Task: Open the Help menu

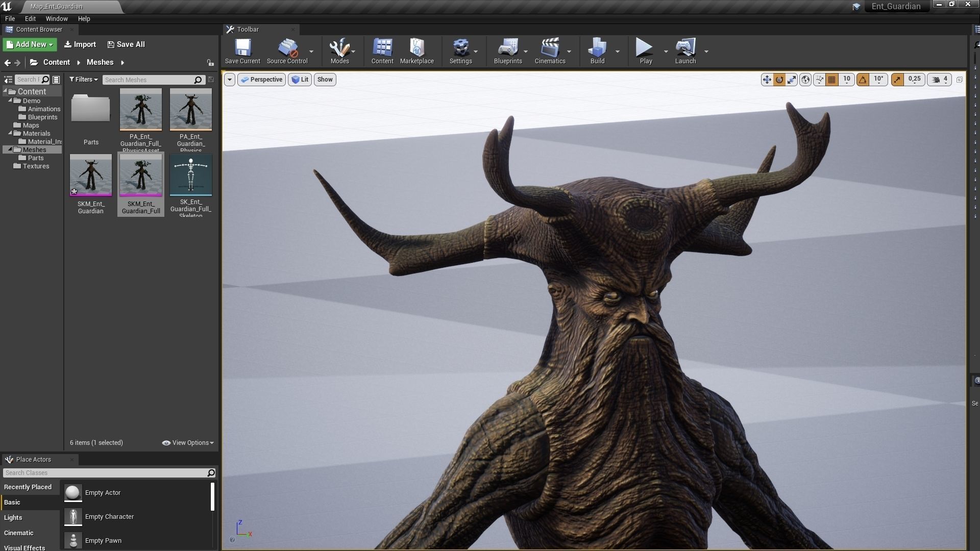Action: (x=84, y=18)
